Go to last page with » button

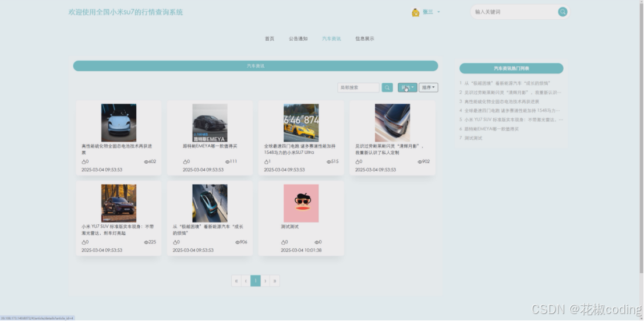275,281
